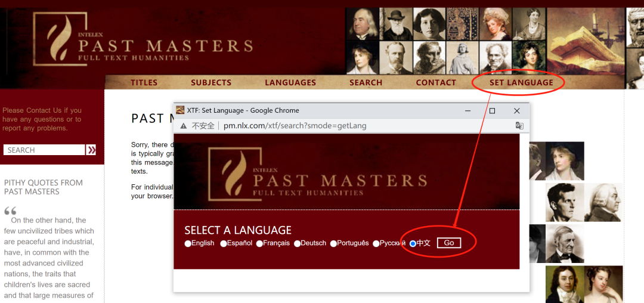Select the English language radio button
The width and height of the screenshot is (644, 303).
188,243
